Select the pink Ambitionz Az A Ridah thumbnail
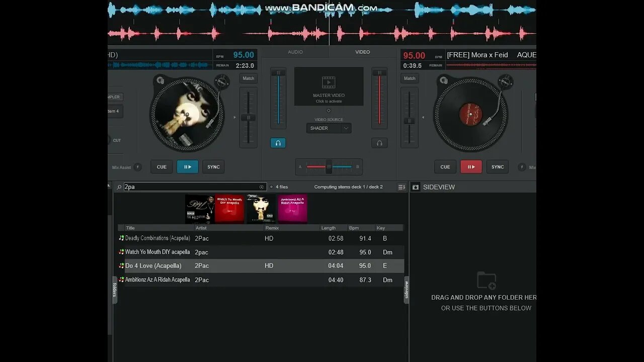644x362 pixels. pyautogui.click(x=293, y=209)
